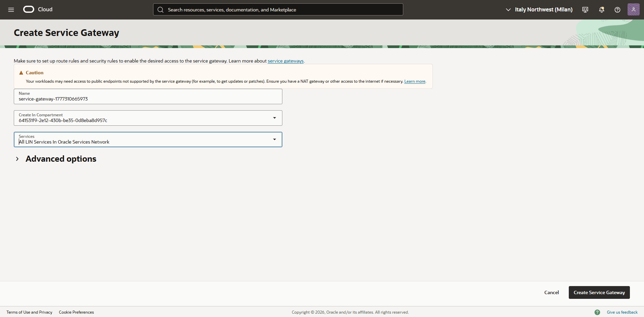The image size is (644, 317).
Task: Click the 'All LIN Services In Oracle Services Network' value
Action: click(64, 142)
